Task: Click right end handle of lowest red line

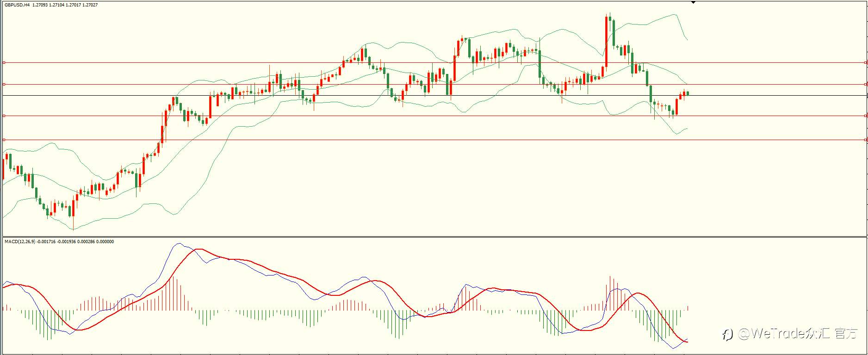Action: [866, 140]
